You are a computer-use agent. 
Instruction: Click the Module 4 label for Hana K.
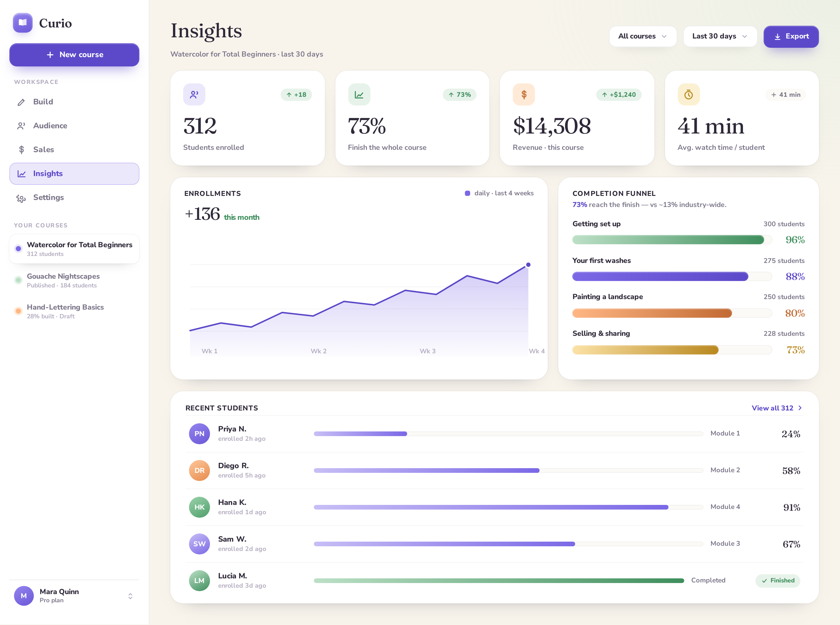pos(725,507)
